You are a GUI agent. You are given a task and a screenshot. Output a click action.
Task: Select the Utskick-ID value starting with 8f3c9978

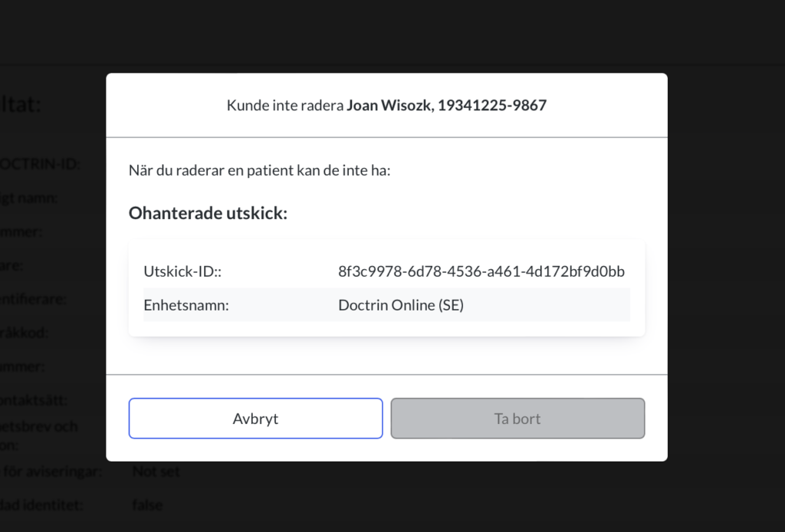coord(481,271)
